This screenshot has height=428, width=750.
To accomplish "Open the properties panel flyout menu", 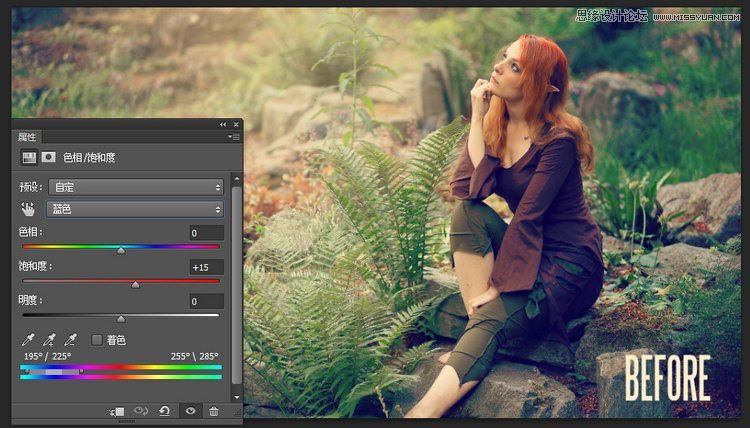I will point(233,136).
